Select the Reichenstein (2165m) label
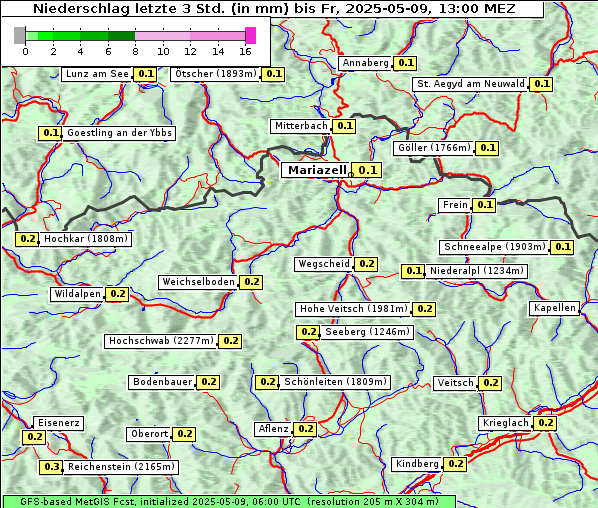598x508 pixels. 121,467
